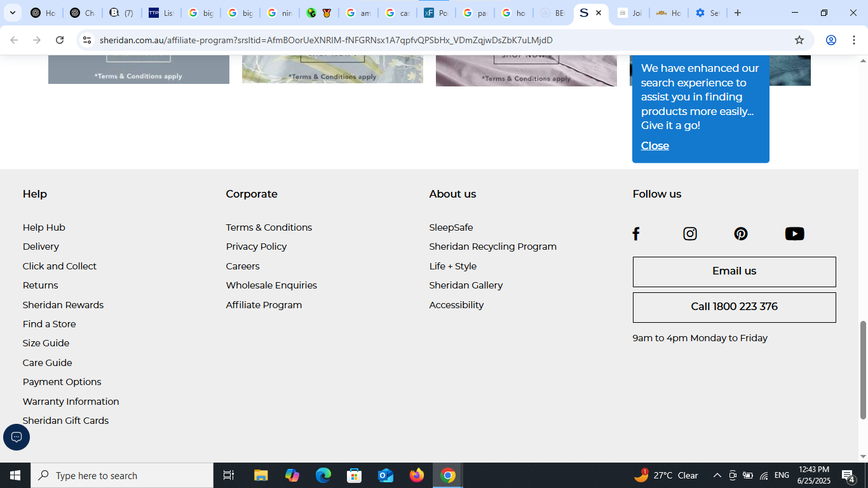This screenshot has height=488, width=868.
Task: Open Microsoft Store from taskbar
Action: (x=355, y=475)
